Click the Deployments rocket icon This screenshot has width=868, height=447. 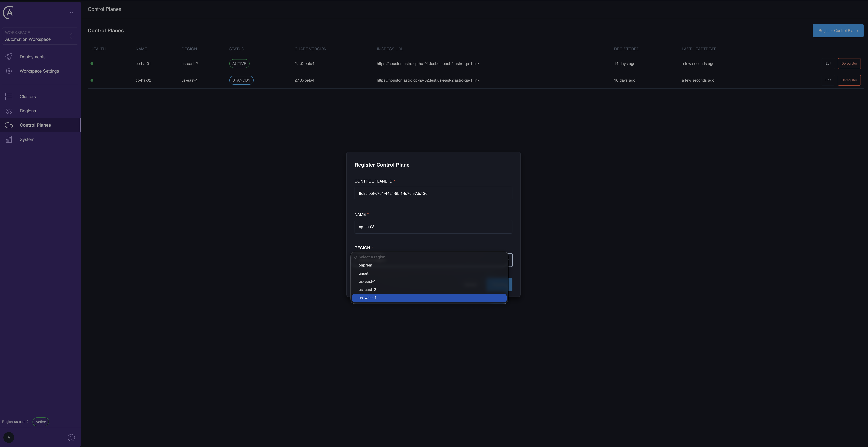coord(9,57)
